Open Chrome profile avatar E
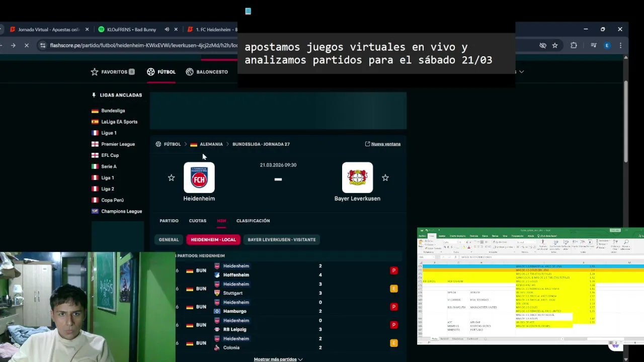The height and width of the screenshot is (362, 644). click(x=607, y=46)
